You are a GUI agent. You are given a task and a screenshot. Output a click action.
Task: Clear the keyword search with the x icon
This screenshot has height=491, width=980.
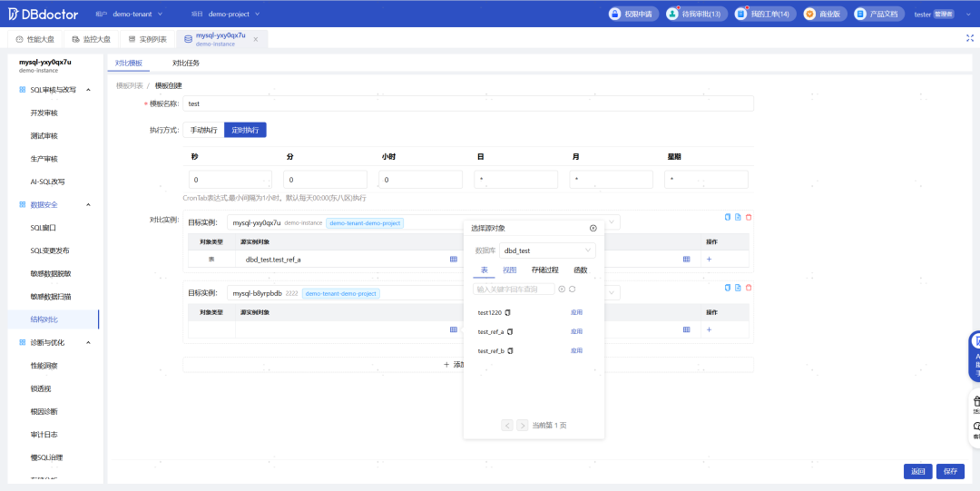[562, 289]
